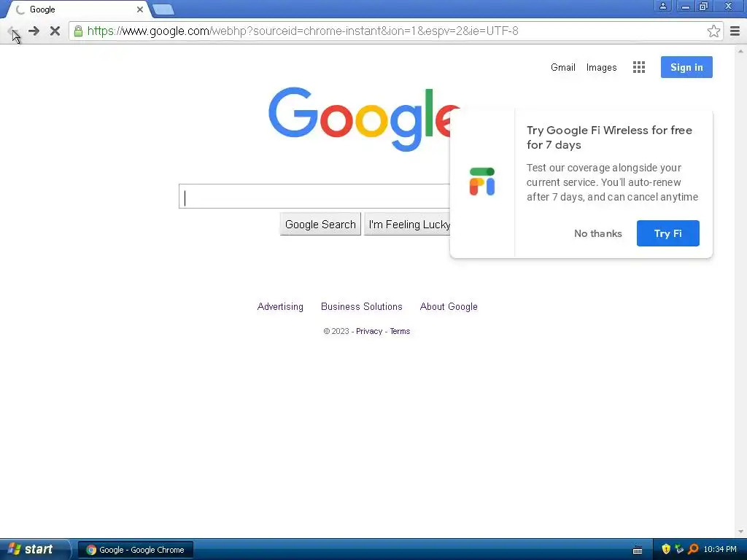747x560 pixels.
Task: Click the Google Search button
Action: [320, 225]
